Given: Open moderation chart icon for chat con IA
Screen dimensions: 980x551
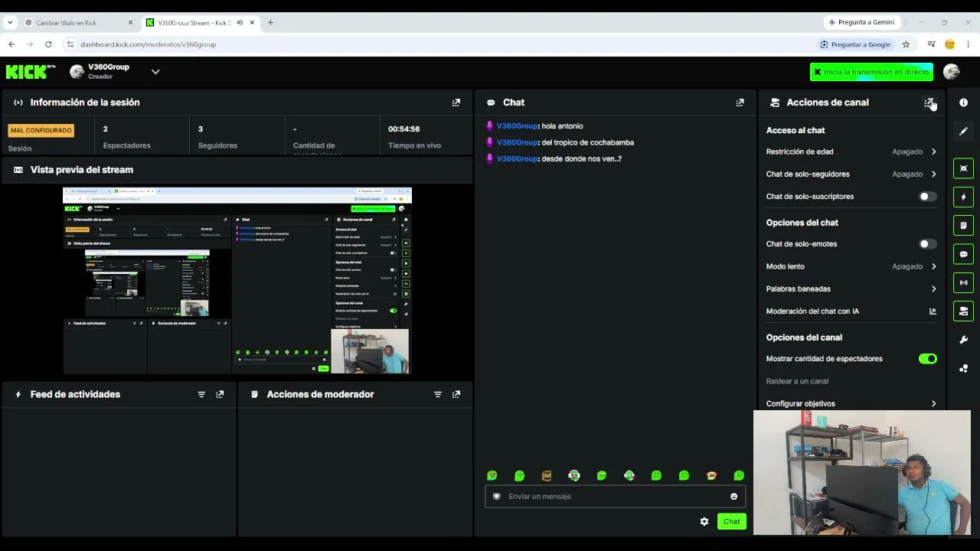Looking at the screenshot, I should coord(933,311).
